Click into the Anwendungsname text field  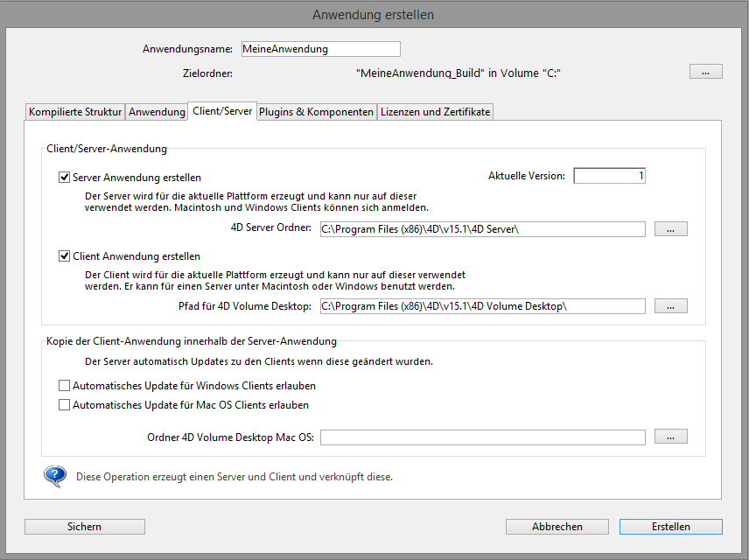point(320,49)
